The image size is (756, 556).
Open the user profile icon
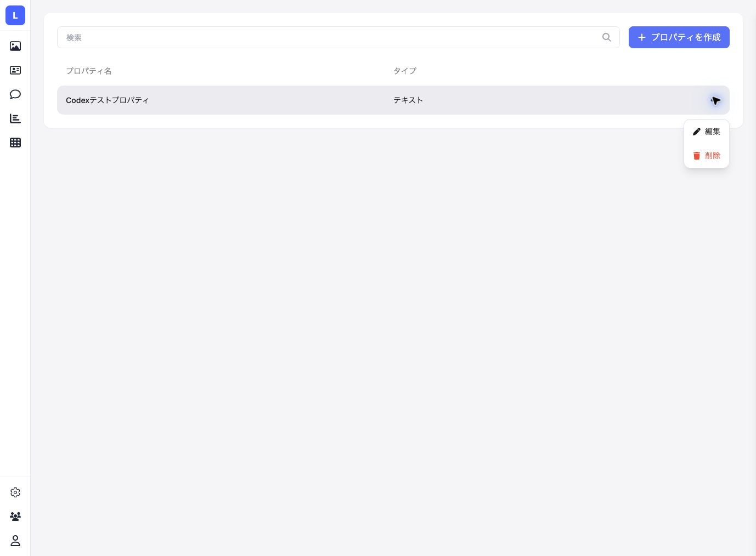pyautogui.click(x=15, y=541)
